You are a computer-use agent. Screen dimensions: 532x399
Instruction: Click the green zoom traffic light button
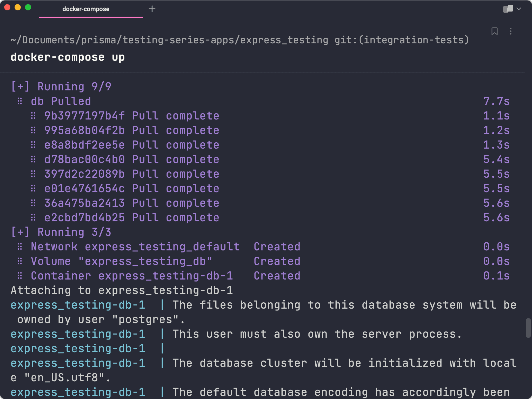[28, 8]
